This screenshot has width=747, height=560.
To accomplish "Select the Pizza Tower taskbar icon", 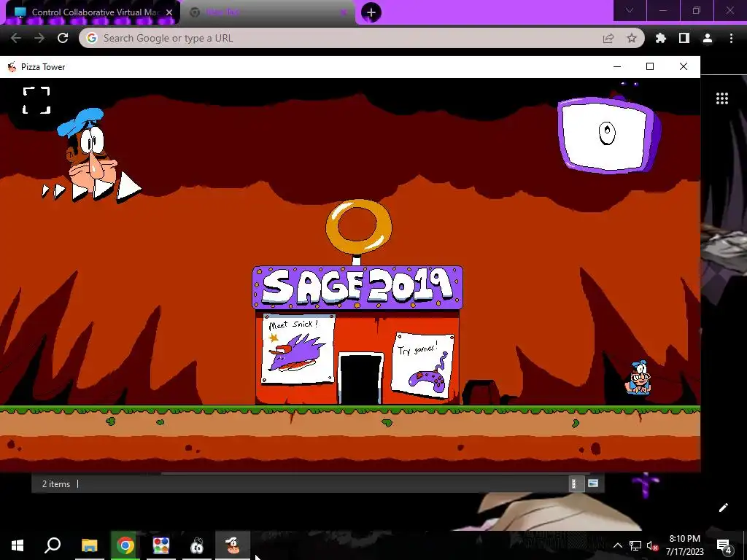I will point(233,545).
